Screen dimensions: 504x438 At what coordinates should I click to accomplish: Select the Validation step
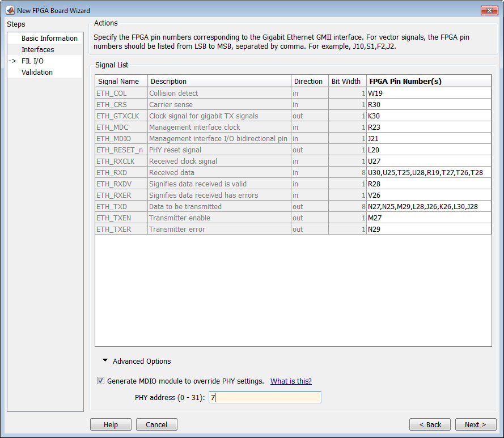pos(37,72)
